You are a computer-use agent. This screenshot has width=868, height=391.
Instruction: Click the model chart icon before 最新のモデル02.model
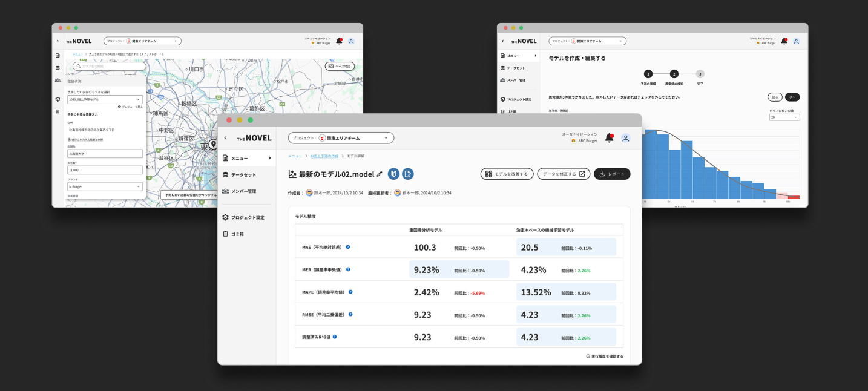click(x=292, y=174)
